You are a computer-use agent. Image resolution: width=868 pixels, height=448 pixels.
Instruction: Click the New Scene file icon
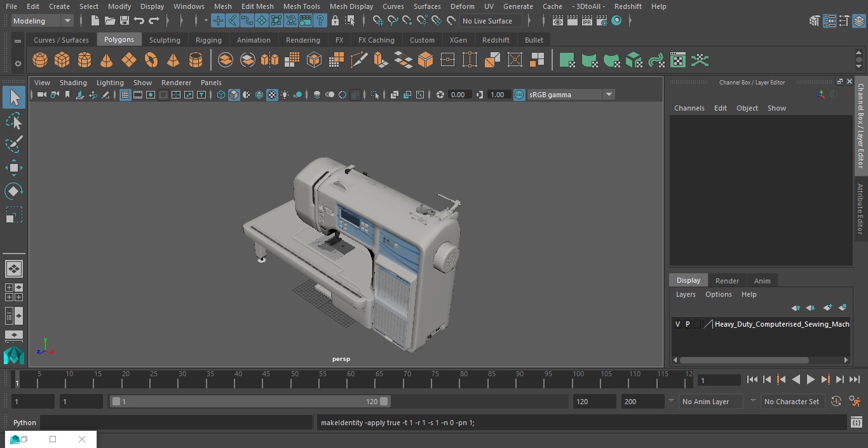coord(95,21)
